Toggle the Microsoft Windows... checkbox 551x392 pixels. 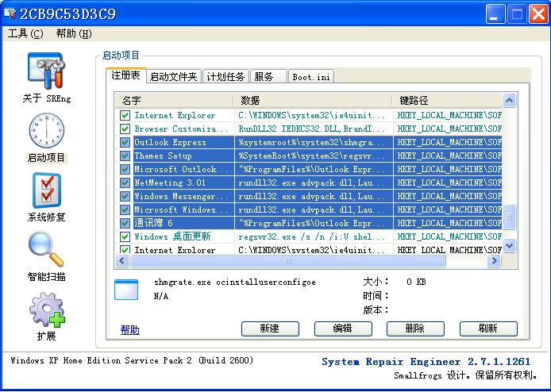click(125, 209)
